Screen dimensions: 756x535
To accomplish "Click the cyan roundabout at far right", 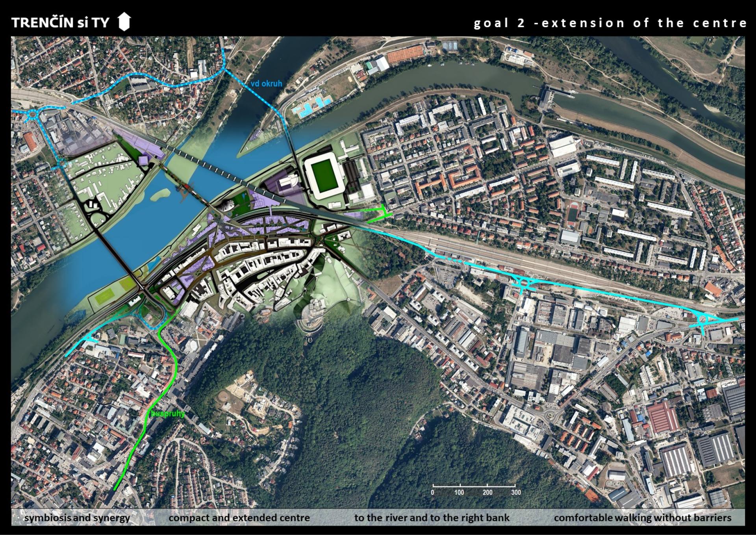I will (x=702, y=318).
